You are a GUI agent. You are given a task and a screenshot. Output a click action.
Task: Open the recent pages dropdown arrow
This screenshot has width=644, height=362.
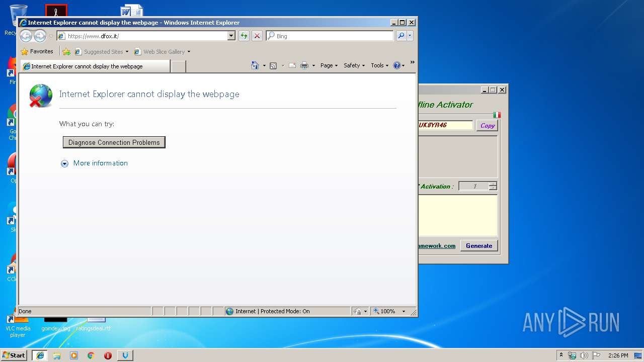point(51,36)
